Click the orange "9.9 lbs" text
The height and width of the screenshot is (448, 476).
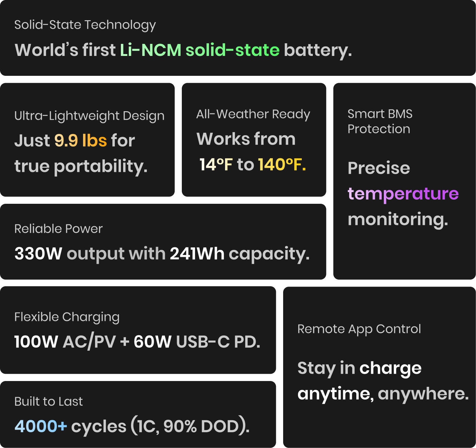[x=80, y=141]
